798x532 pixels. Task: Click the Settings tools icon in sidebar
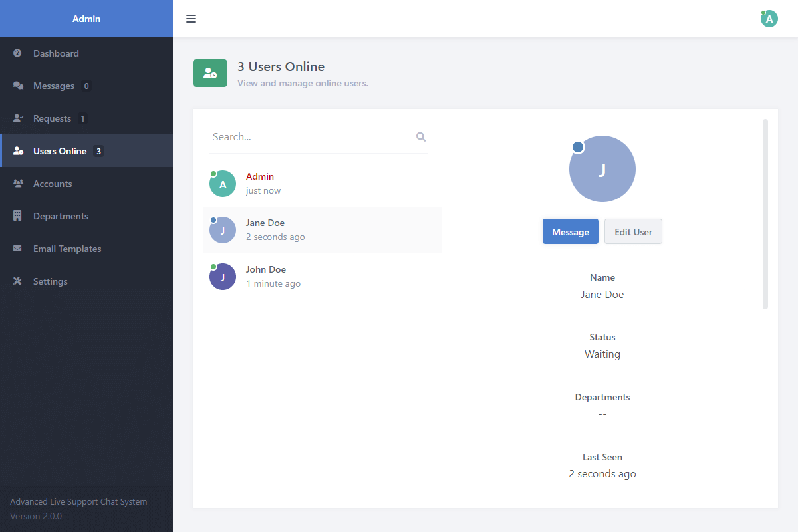pos(18,281)
